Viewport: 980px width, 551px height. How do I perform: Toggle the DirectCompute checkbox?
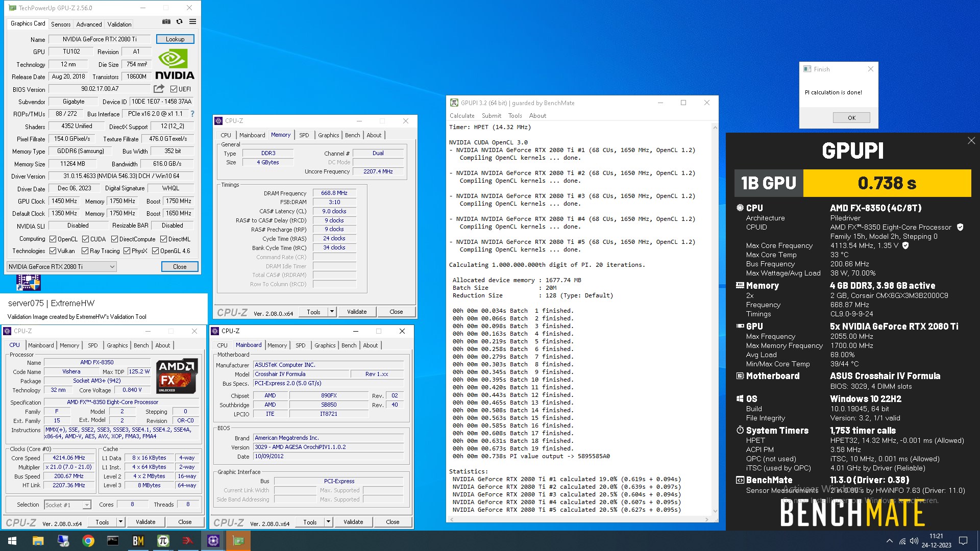[x=114, y=239]
